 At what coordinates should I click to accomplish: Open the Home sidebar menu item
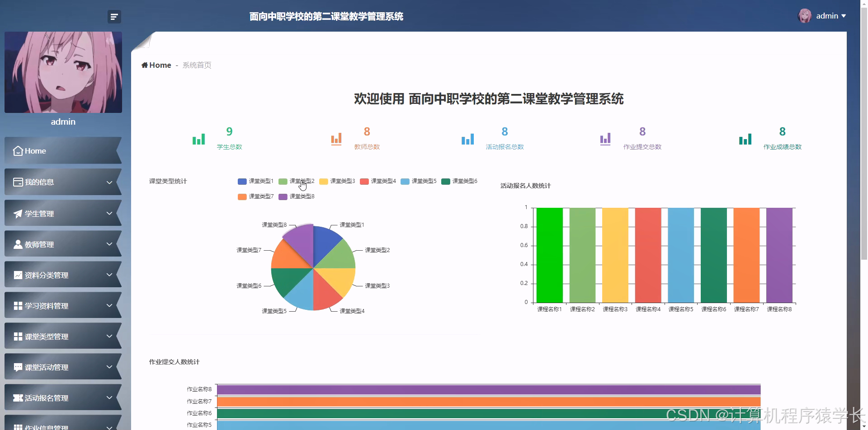point(63,150)
